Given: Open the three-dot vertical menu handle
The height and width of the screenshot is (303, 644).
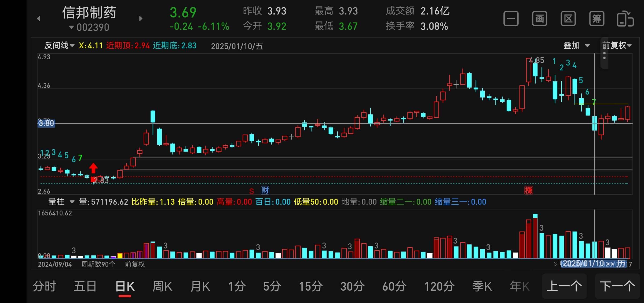Looking at the screenshot, I should point(604,55).
